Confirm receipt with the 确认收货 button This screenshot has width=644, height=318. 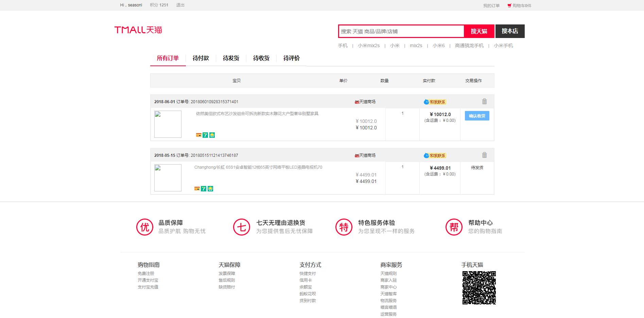pyautogui.click(x=477, y=116)
